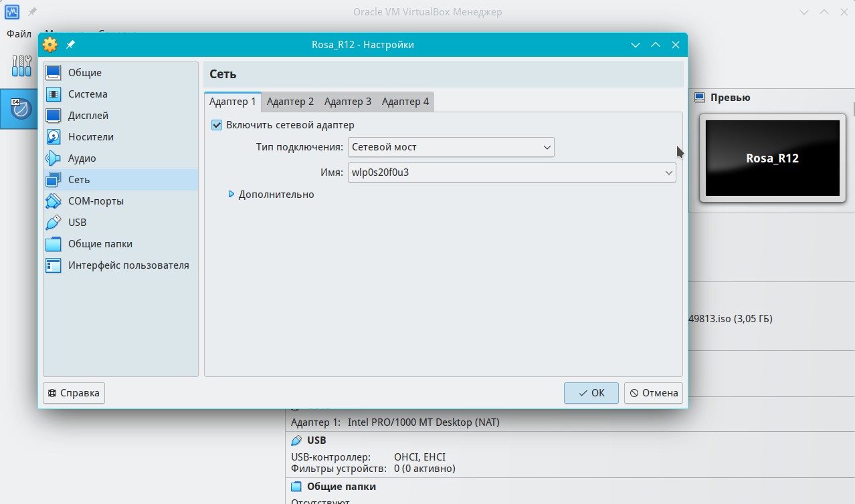Screen dimensions: 855x504
Task: Switch to Адаптер 3 tab
Action: 348,102
